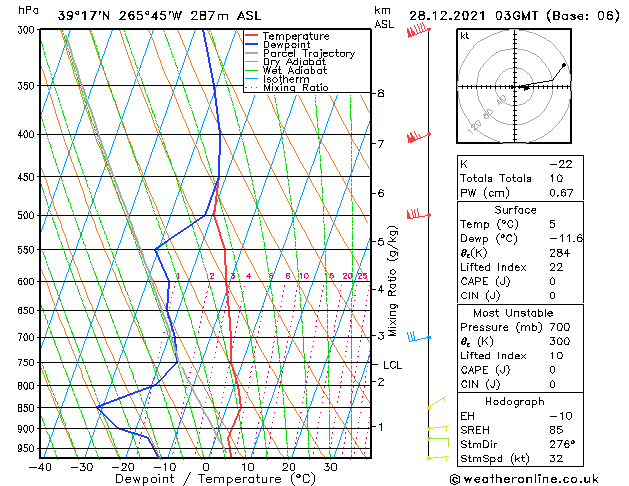This screenshot has width=629, height=486.
Task: Click the blue wind barb at 700 hPa
Action: click(419, 337)
